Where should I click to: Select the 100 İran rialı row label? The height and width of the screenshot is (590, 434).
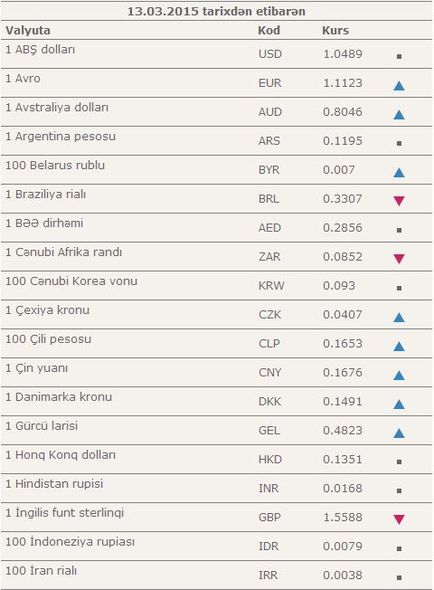(41, 570)
